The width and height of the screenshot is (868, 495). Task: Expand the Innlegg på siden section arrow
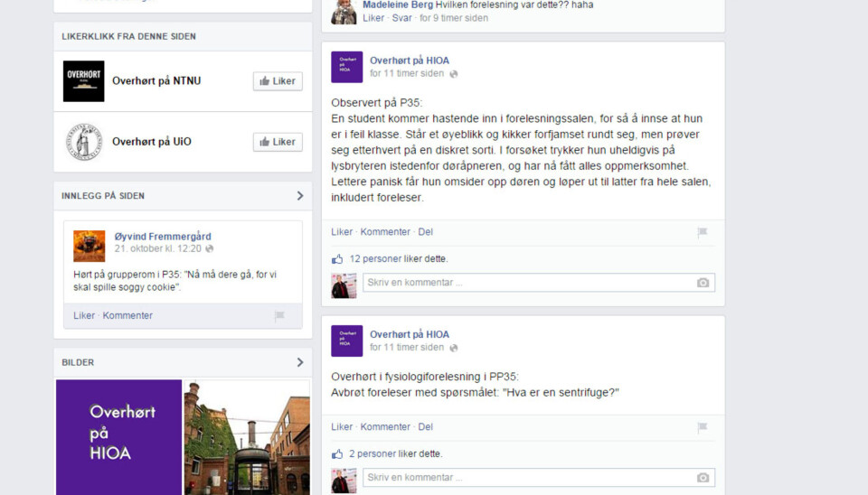pyautogui.click(x=300, y=196)
